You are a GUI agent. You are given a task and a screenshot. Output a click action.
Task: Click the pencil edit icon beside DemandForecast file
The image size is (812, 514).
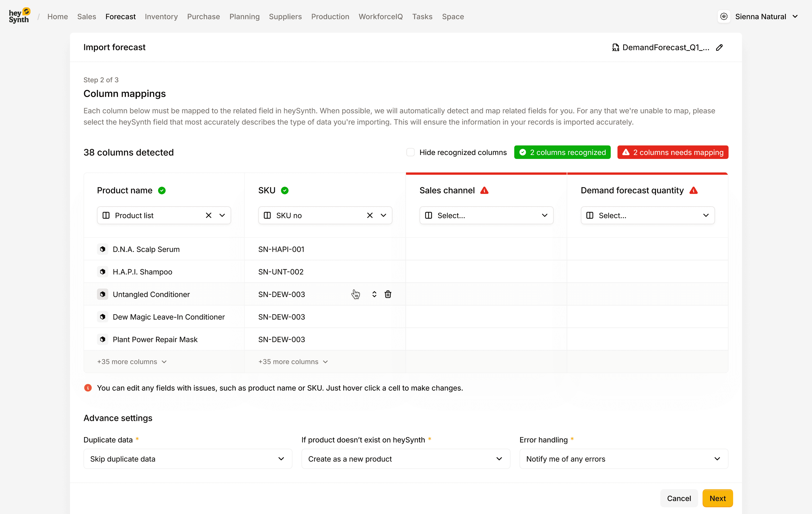pos(719,48)
